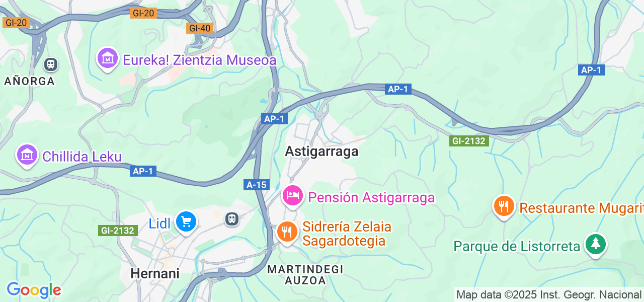Image resolution: width=644 pixels, height=302 pixels.
Task: Select the Lidl shopping cart pin
Action: [186, 222]
